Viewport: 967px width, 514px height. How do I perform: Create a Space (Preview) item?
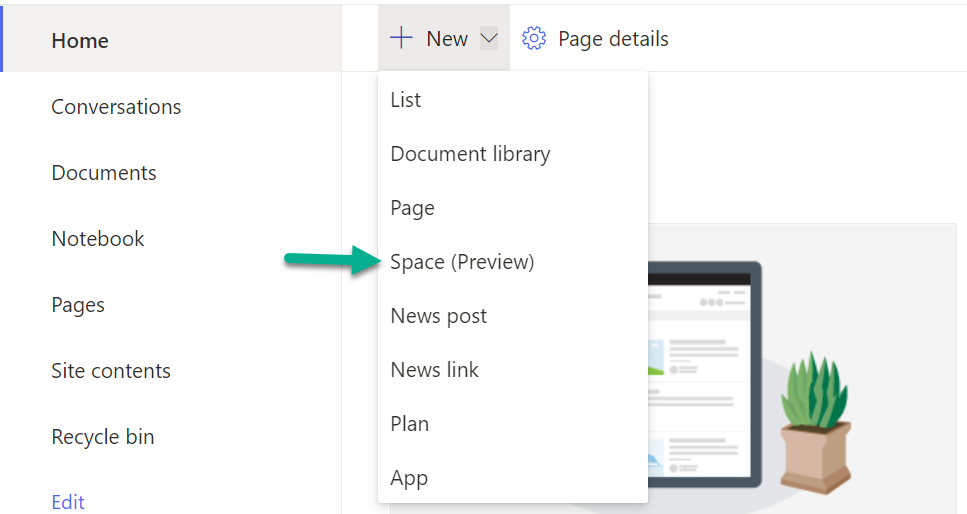[462, 262]
